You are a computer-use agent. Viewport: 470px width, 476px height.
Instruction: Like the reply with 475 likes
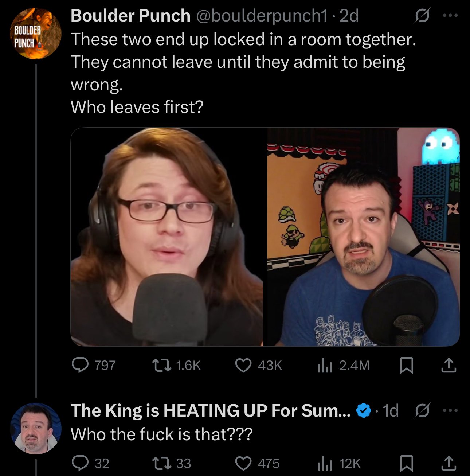(258, 463)
